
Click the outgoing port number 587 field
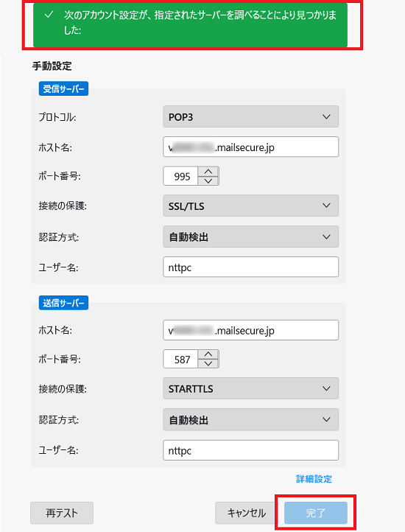click(180, 359)
